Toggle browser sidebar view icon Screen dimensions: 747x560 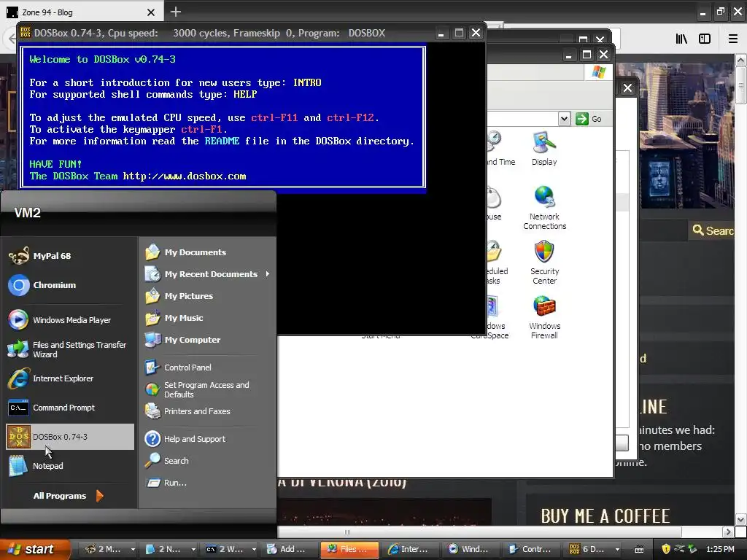pos(705,39)
